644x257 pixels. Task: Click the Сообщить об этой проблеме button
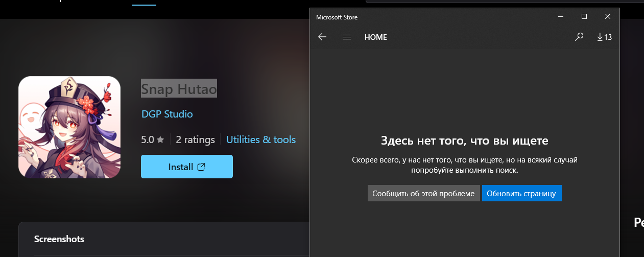coord(423,193)
